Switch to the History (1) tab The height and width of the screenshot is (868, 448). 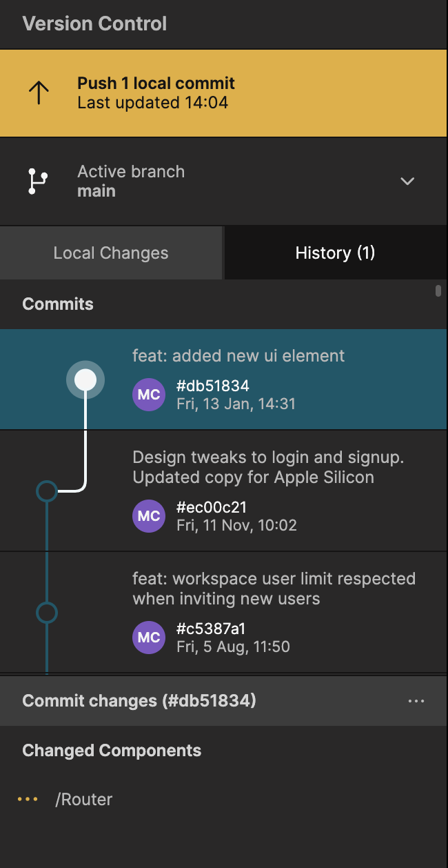point(335,253)
